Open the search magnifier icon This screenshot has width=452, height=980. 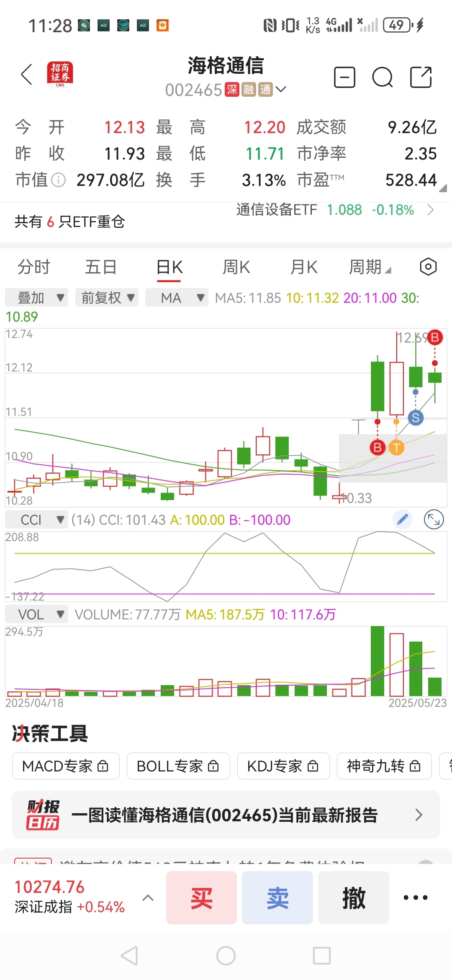tap(383, 77)
